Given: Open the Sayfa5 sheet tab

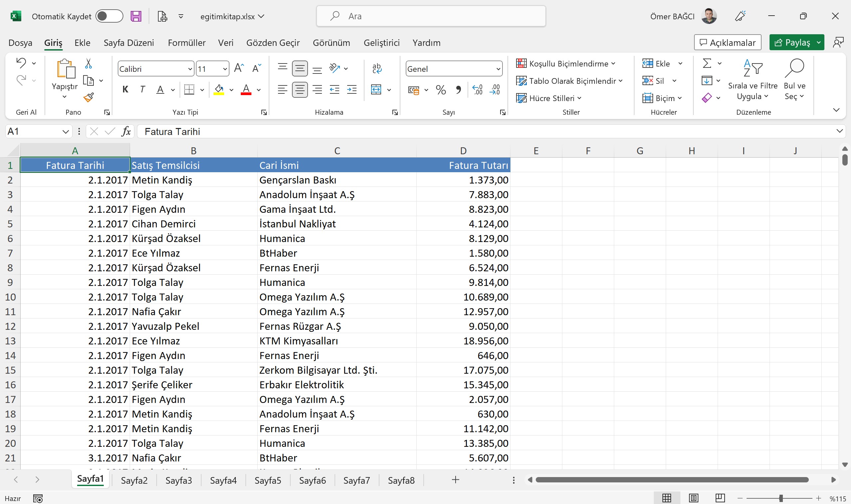Looking at the screenshot, I should coord(268,480).
